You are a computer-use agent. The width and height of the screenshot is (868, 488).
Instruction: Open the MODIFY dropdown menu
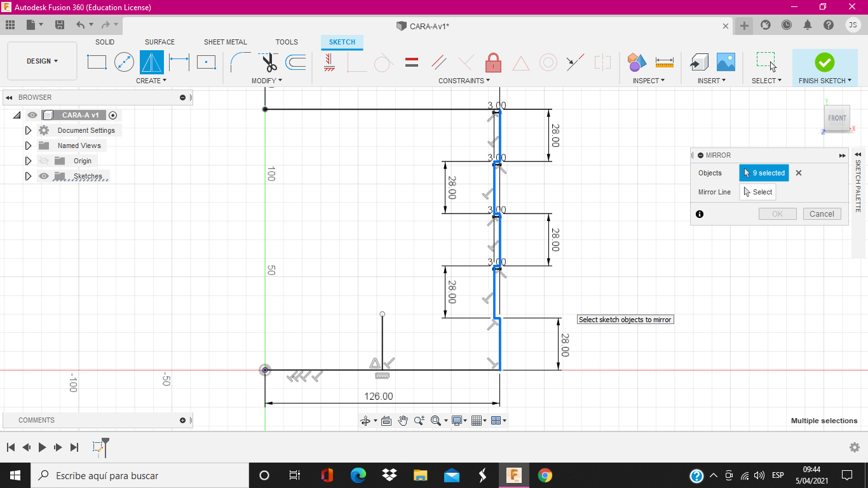click(x=267, y=81)
